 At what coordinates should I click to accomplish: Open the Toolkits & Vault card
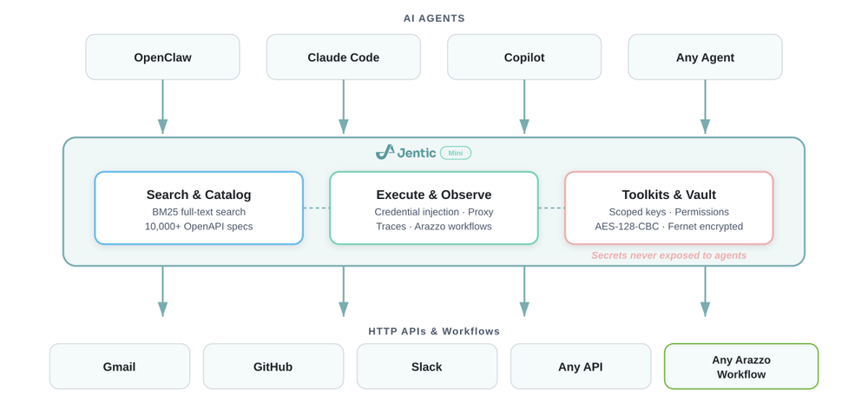point(668,208)
